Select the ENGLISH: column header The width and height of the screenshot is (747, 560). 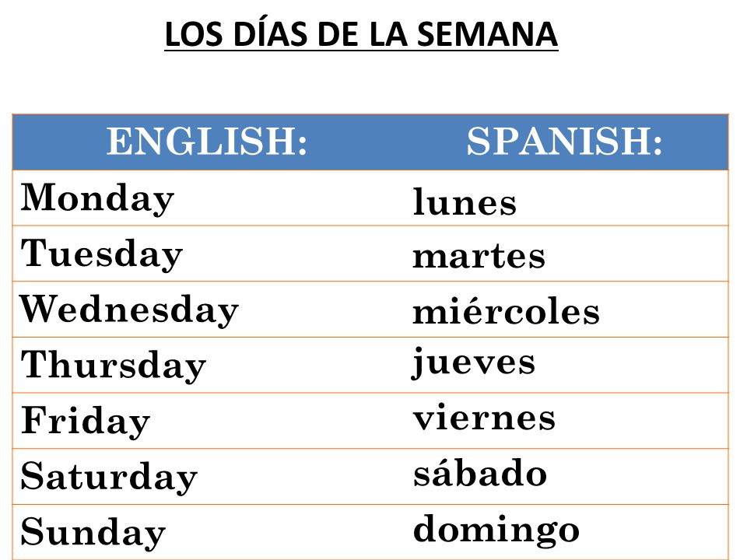coord(207,142)
